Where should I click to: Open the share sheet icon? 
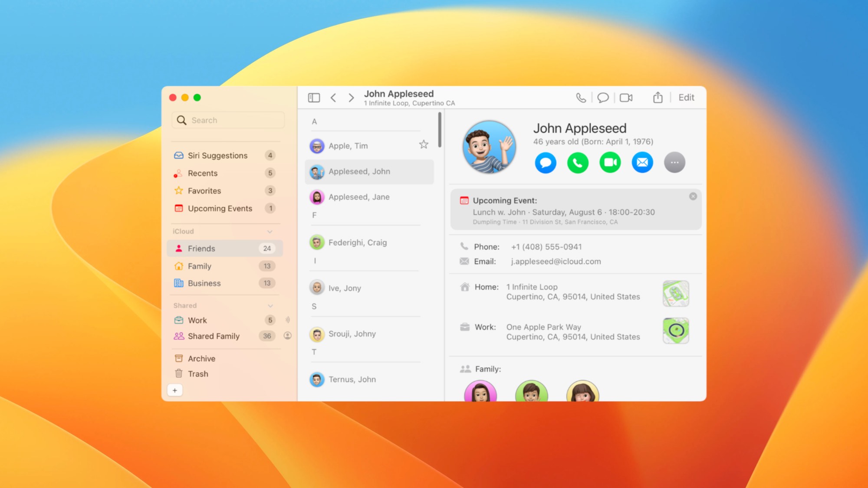click(x=658, y=98)
